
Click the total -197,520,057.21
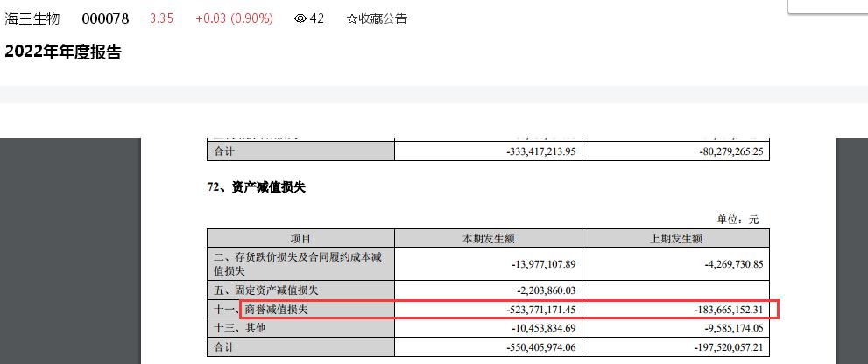729,347
